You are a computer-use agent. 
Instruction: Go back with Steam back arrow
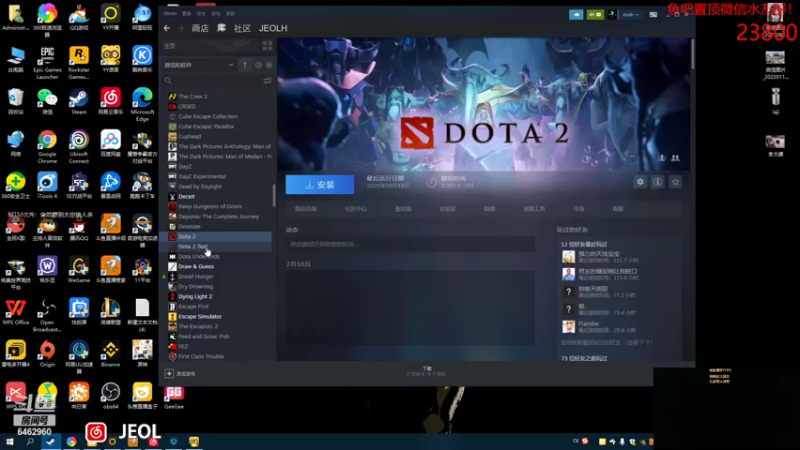167,28
